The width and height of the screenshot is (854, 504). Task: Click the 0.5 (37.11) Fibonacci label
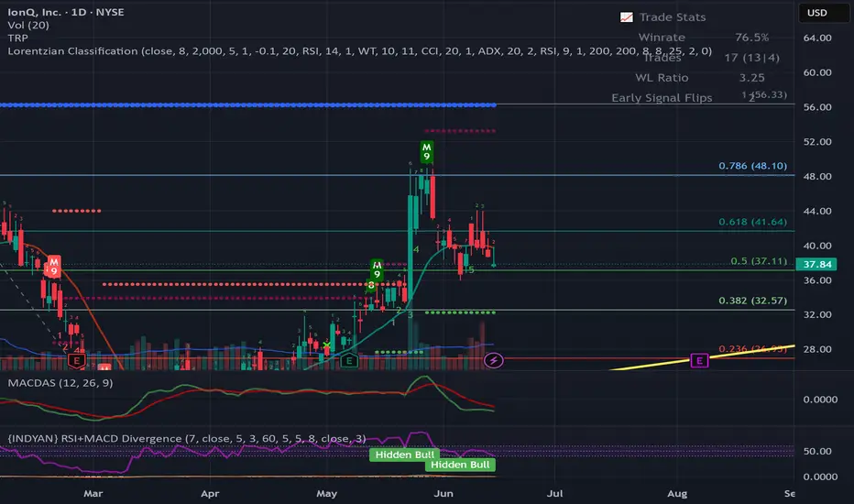(x=759, y=261)
